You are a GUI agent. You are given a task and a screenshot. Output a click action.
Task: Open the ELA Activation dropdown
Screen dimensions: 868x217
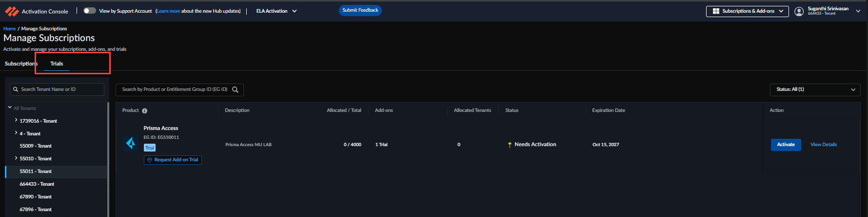[x=276, y=11]
